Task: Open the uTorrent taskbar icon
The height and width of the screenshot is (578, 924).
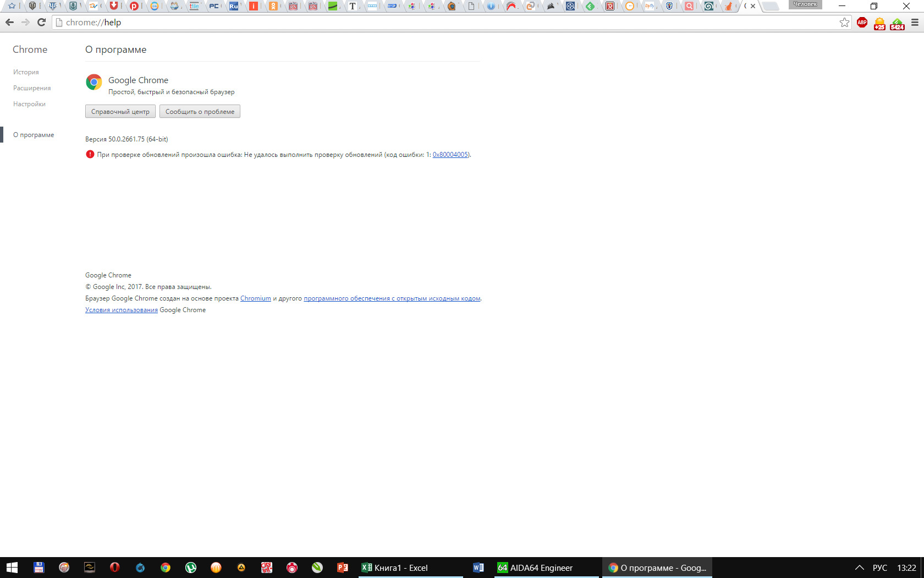Action: [190, 568]
